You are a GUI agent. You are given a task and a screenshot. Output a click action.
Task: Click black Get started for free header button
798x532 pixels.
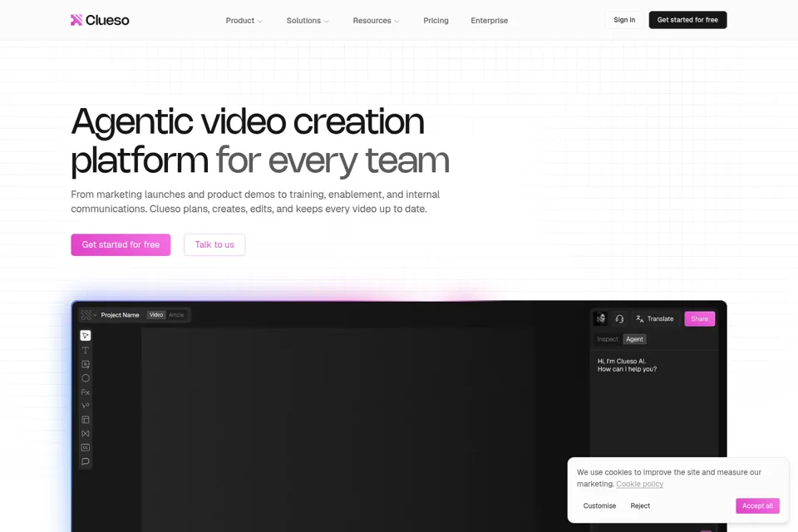(687, 20)
